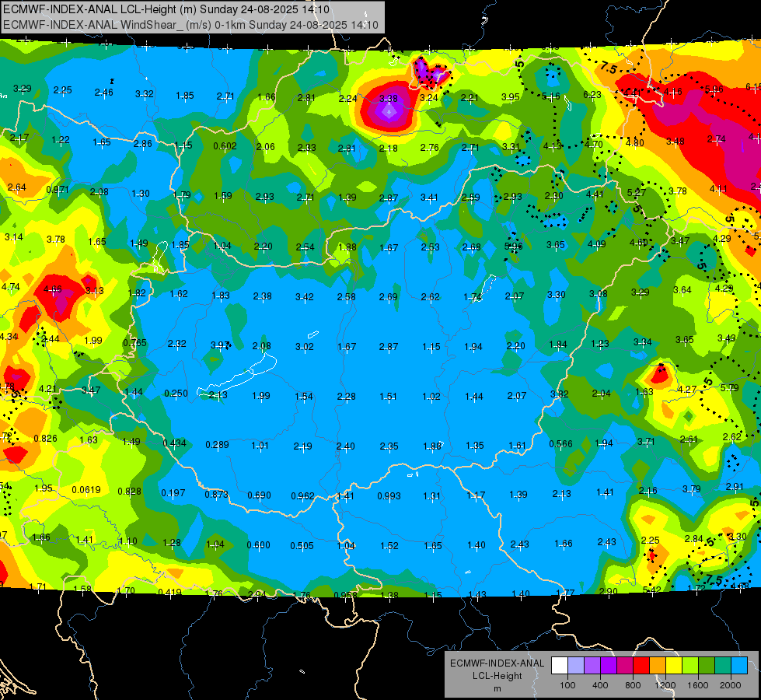The height and width of the screenshot is (700, 761).
Task: Select the grid value 0.690
Action: pyautogui.click(x=259, y=495)
